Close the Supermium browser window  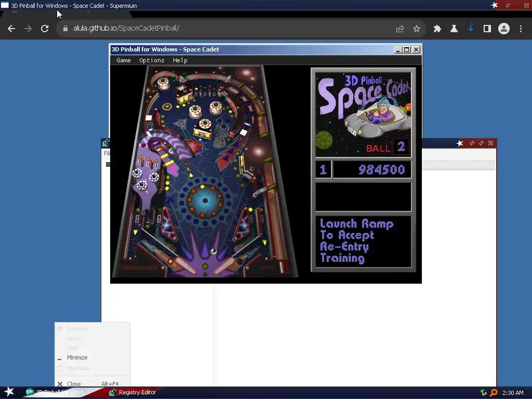(x=527, y=5)
